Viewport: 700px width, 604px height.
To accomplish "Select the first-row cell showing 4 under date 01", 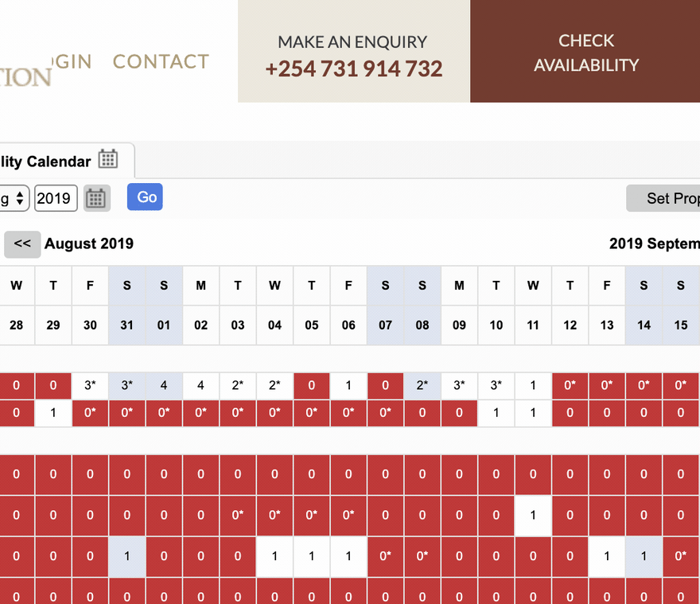I will coord(164,385).
